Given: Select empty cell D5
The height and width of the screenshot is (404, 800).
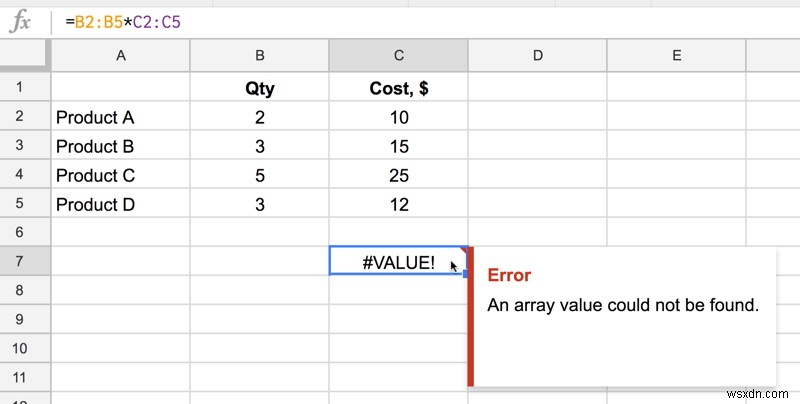Looking at the screenshot, I should (537, 203).
